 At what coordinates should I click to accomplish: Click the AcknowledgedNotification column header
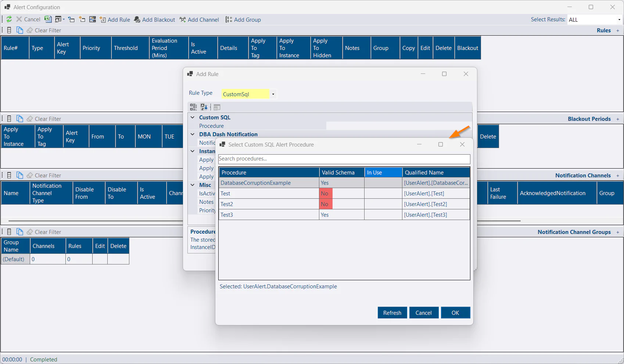click(x=557, y=193)
